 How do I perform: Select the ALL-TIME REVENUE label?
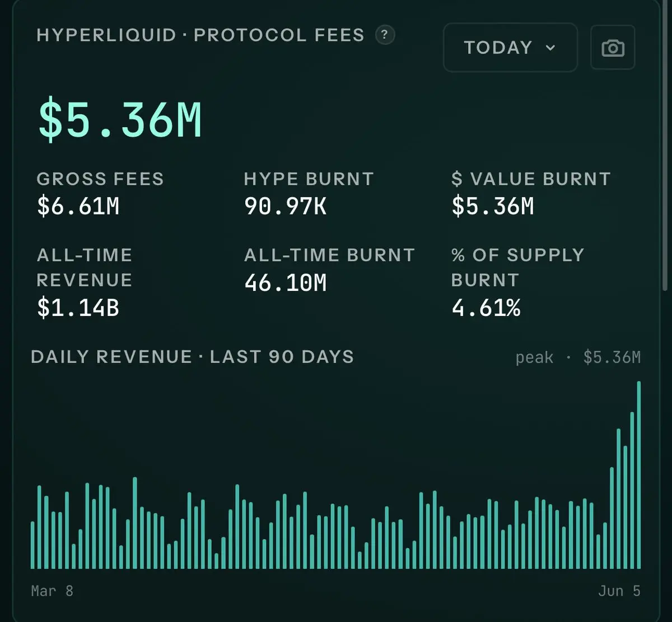pyautogui.click(x=85, y=267)
